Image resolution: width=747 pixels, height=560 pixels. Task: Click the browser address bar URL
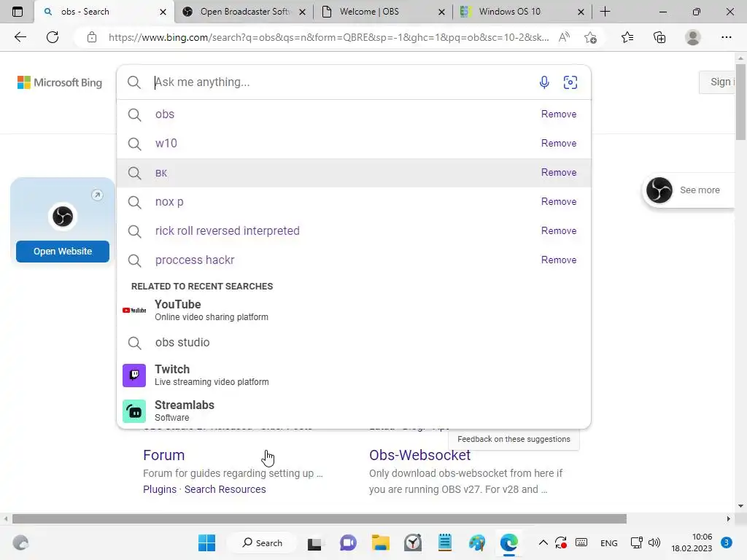(329, 37)
